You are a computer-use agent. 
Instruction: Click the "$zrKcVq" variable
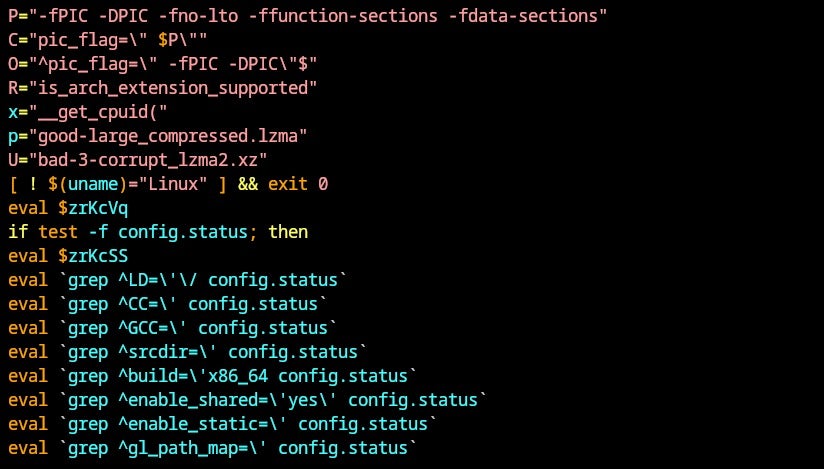(93, 208)
